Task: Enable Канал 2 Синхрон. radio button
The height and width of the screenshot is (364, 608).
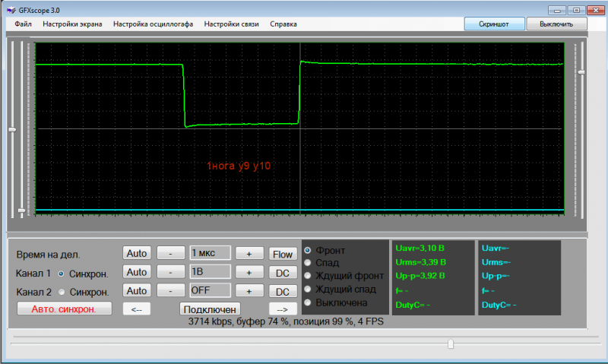Action: [62, 292]
